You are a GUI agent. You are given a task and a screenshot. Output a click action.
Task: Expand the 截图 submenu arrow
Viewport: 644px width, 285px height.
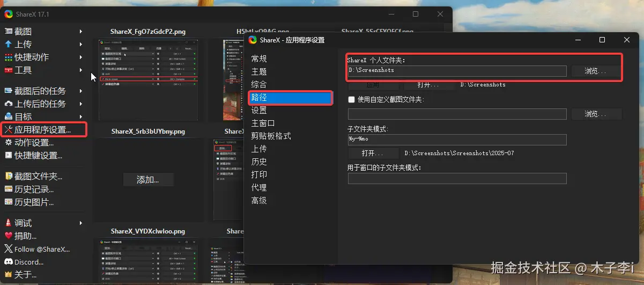point(81,32)
